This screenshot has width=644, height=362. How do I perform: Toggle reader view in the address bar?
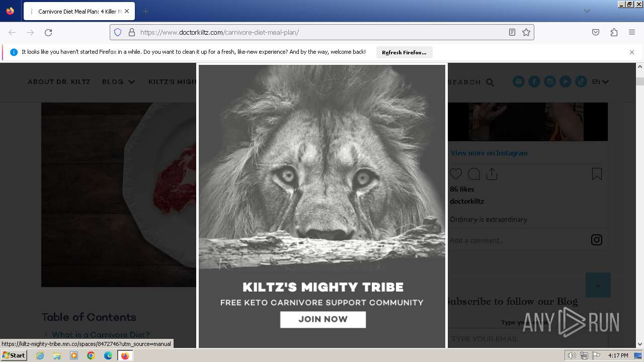pos(512,32)
